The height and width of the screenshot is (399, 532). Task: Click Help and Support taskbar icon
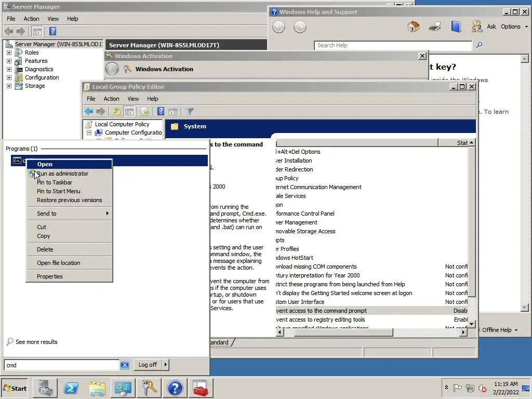tap(175, 388)
